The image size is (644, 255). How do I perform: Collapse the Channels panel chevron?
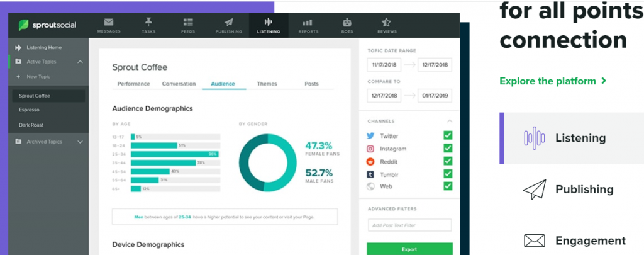click(450, 121)
